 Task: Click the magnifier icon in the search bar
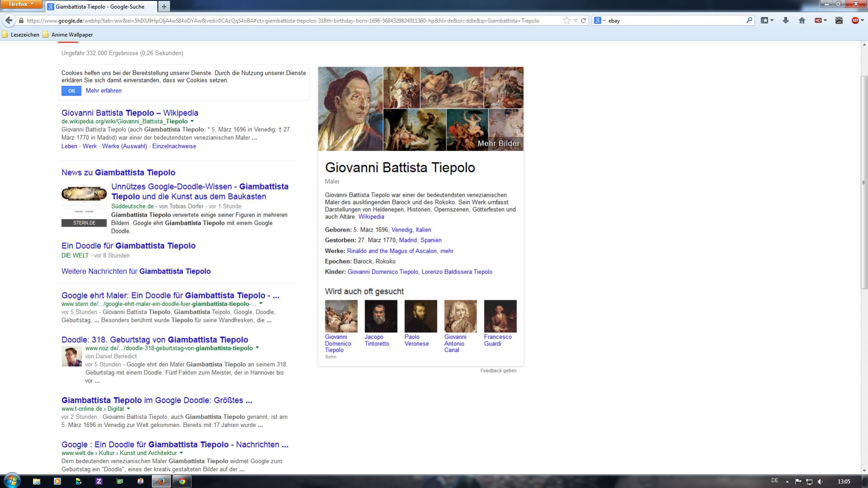(x=749, y=20)
